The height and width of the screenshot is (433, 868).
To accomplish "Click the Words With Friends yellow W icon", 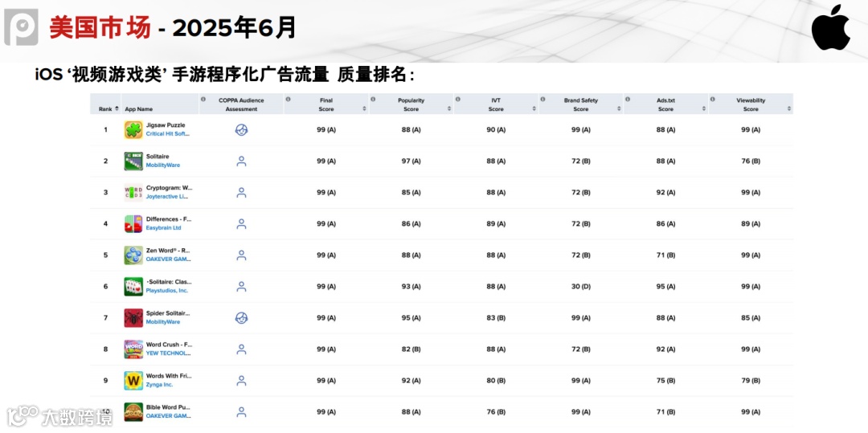I will click(133, 381).
